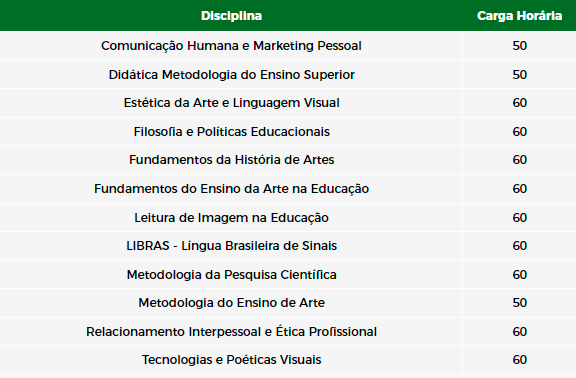Click the 50 hours for Didática Metodologia
The image size is (576, 378).
pyautogui.click(x=519, y=75)
